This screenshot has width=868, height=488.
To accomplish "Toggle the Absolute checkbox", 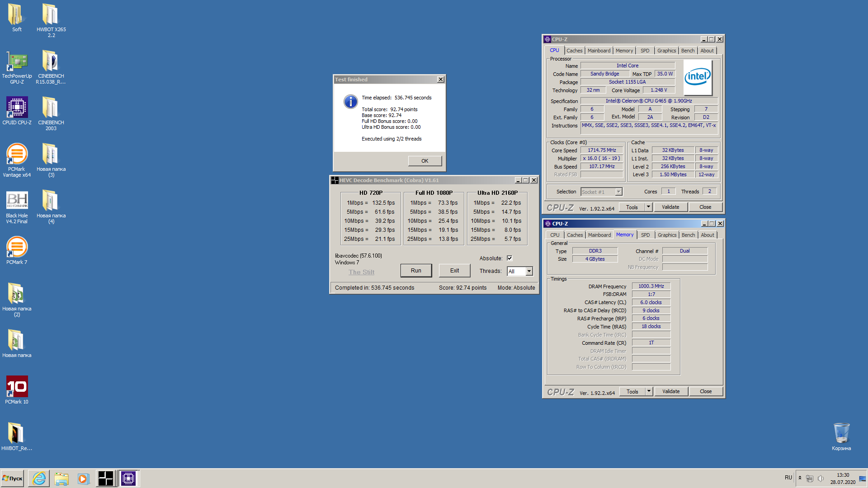I will (x=509, y=258).
